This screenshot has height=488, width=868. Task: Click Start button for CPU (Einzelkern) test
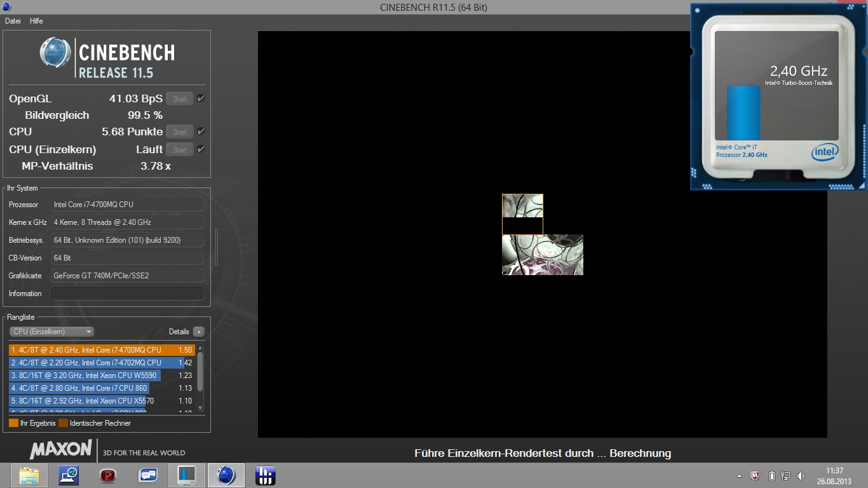coord(180,149)
